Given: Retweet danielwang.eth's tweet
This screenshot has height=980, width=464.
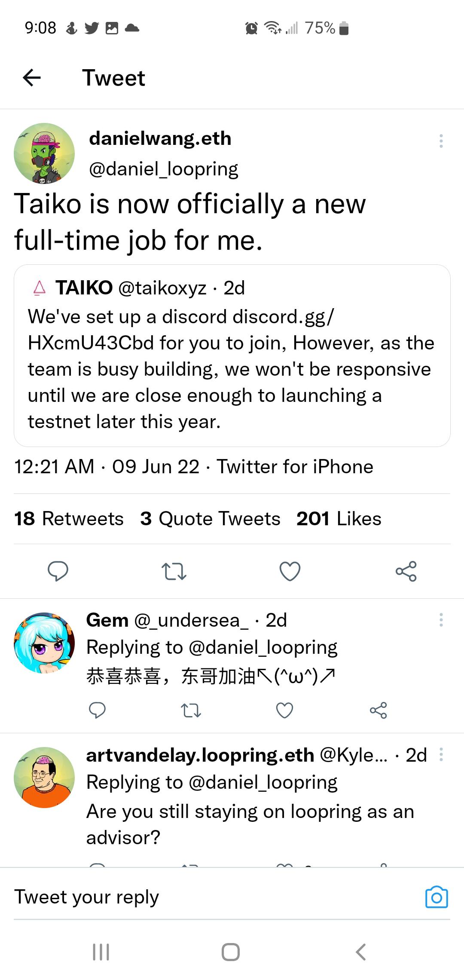Looking at the screenshot, I should click(x=174, y=572).
